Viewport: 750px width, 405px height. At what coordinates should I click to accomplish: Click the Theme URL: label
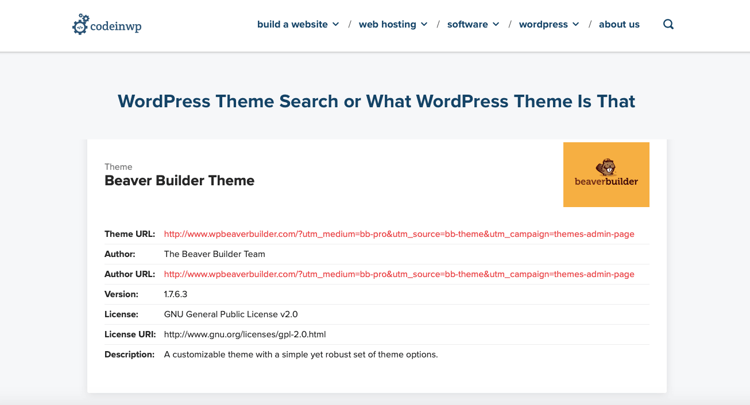[130, 234]
